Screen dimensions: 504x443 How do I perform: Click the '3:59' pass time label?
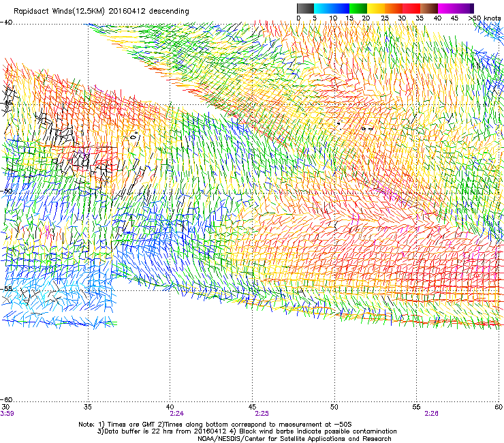[x=7, y=414]
